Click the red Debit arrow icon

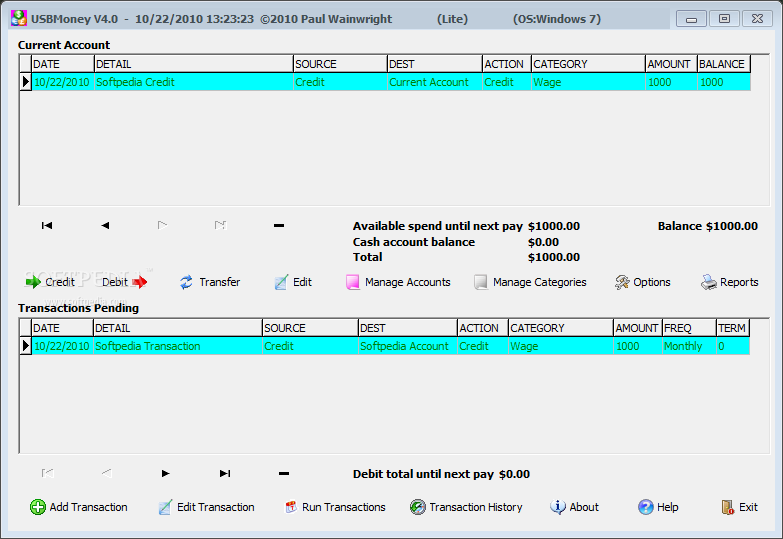140,282
